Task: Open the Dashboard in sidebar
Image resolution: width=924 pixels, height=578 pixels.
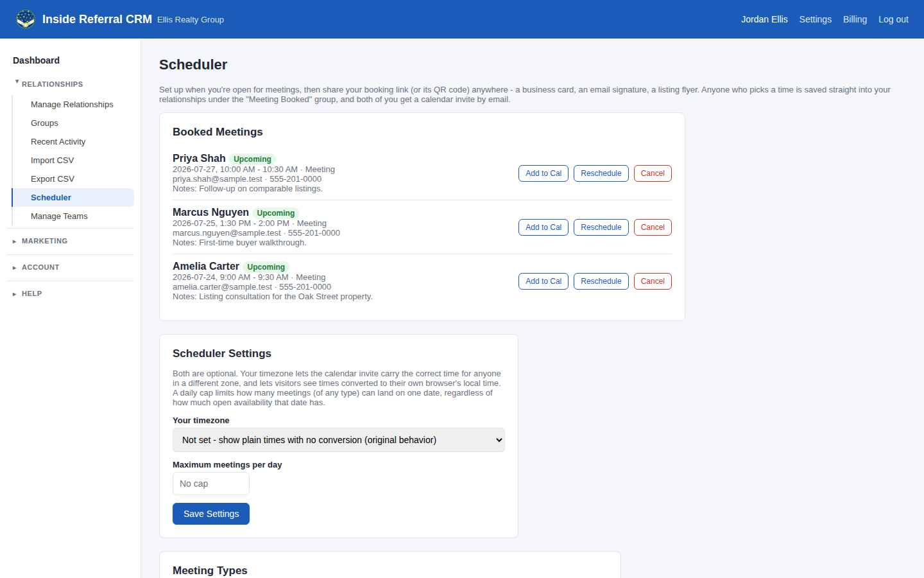Action: click(x=36, y=60)
